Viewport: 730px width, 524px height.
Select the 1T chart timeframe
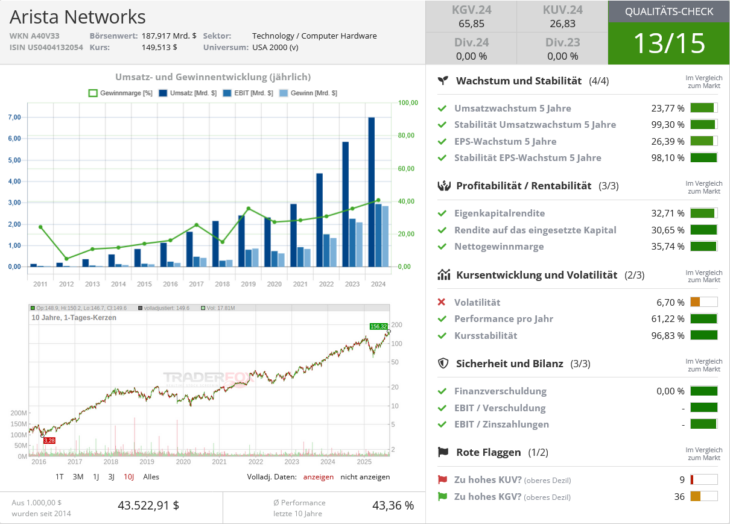coord(59,477)
